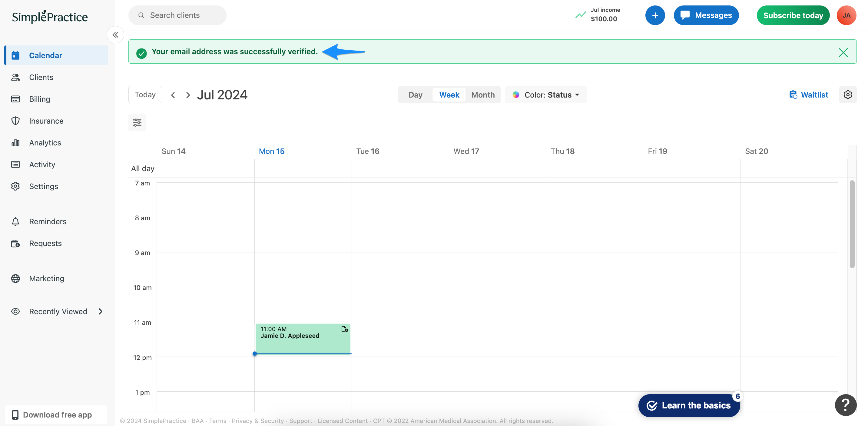The image size is (868, 426).
Task: Select Sun 14 column header
Action: click(x=174, y=151)
